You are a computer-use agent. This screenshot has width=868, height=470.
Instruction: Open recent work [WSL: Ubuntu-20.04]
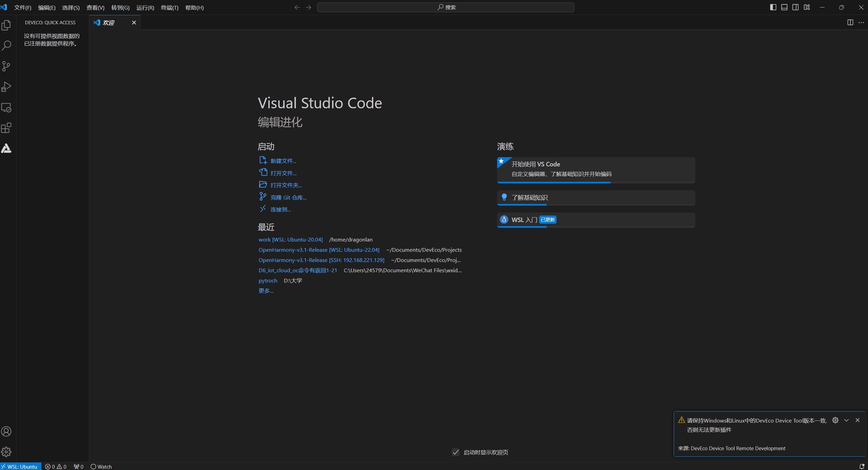click(291, 240)
